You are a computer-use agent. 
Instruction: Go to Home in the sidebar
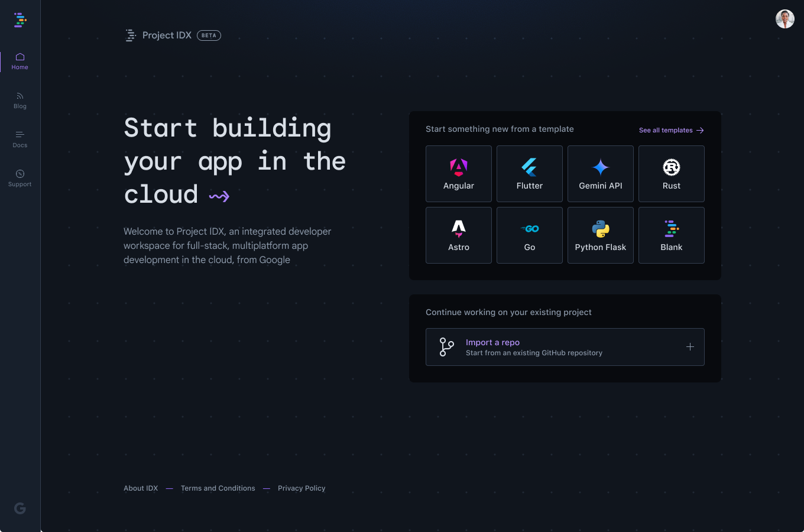[x=20, y=61]
